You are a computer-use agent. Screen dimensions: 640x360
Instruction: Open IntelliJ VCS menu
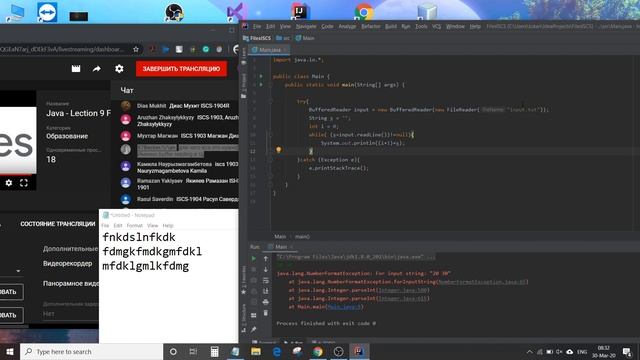tap(436, 27)
